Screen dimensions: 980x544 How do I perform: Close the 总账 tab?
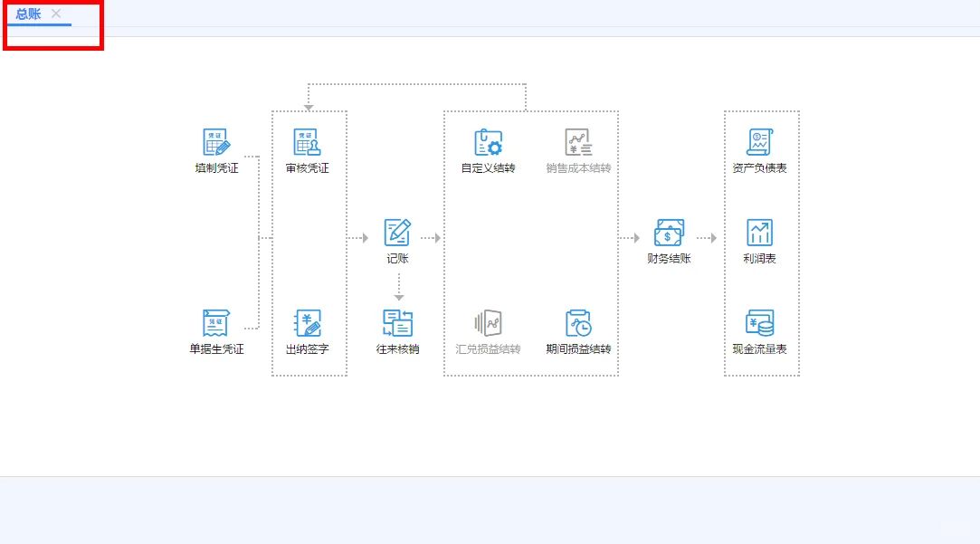click(56, 14)
